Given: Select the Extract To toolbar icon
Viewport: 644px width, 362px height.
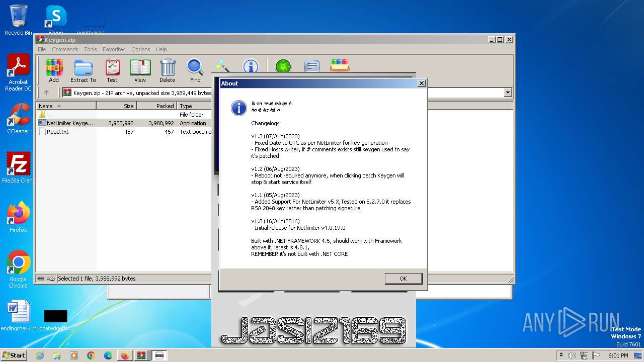Looking at the screenshot, I should (x=83, y=70).
